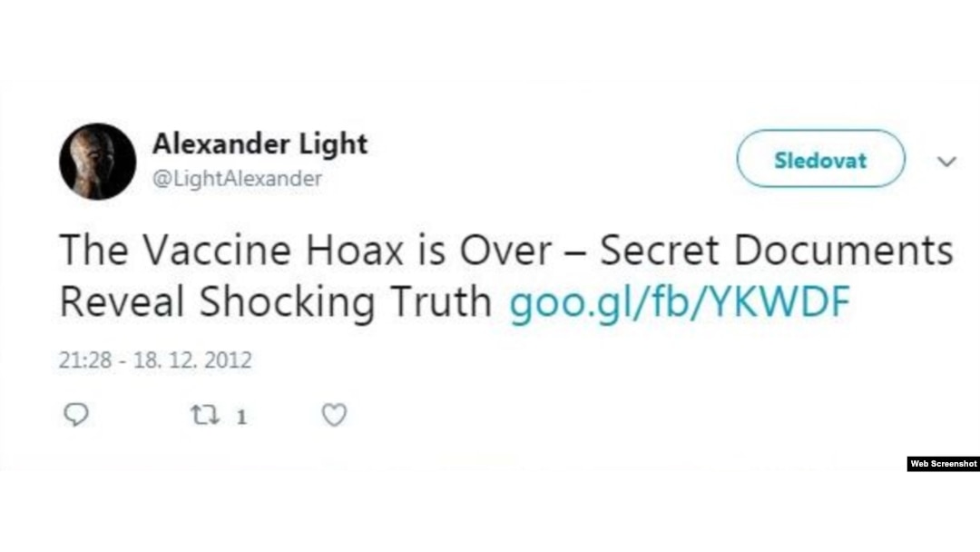This screenshot has width=980, height=552.
Task: Select the word 'Shocking' in the tweet
Action: [287, 303]
